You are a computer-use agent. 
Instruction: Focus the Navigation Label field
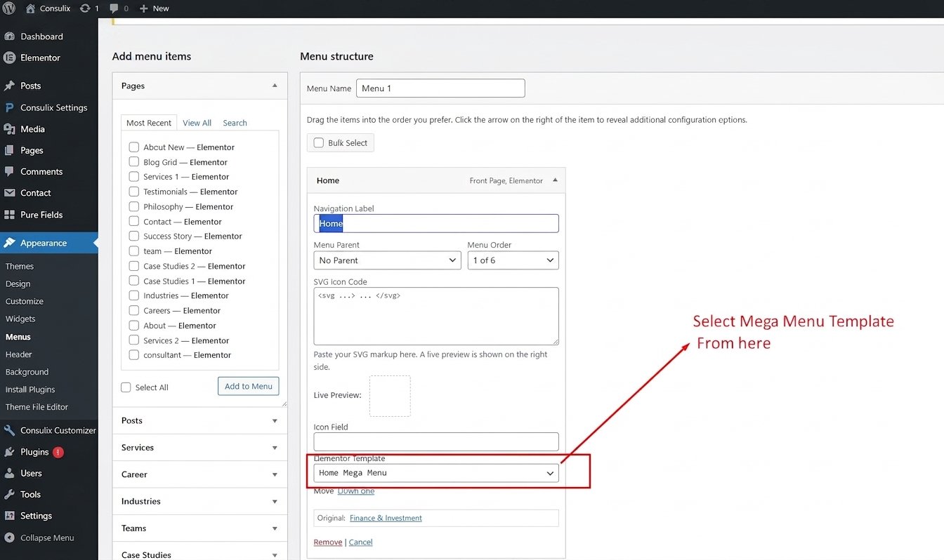coord(436,223)
